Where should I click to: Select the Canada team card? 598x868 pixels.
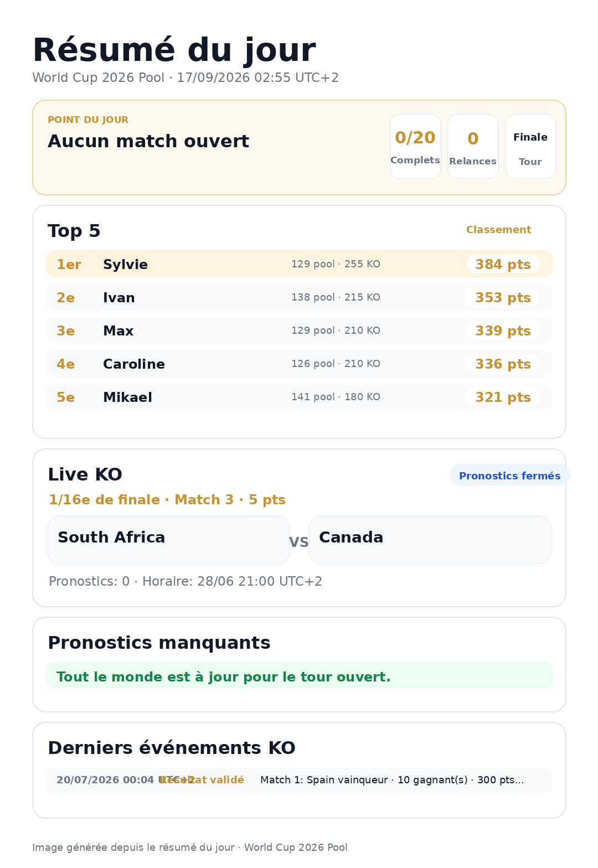(x=430, y=540)
